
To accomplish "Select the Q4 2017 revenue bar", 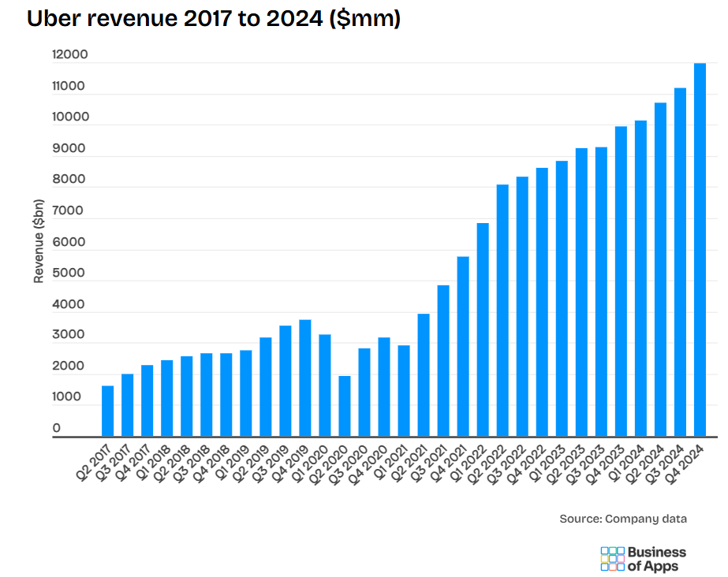I will click(147, 400).
